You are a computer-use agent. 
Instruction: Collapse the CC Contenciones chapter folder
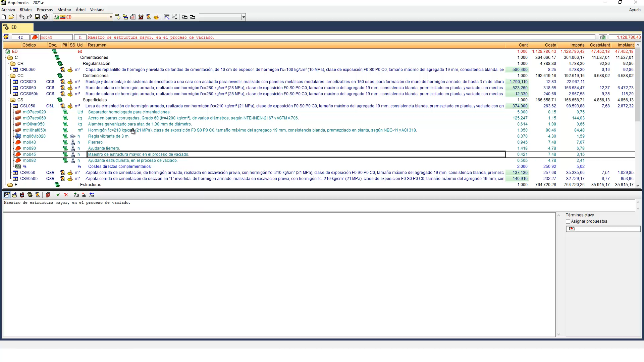pyautogui.click(x=13, y=76)
